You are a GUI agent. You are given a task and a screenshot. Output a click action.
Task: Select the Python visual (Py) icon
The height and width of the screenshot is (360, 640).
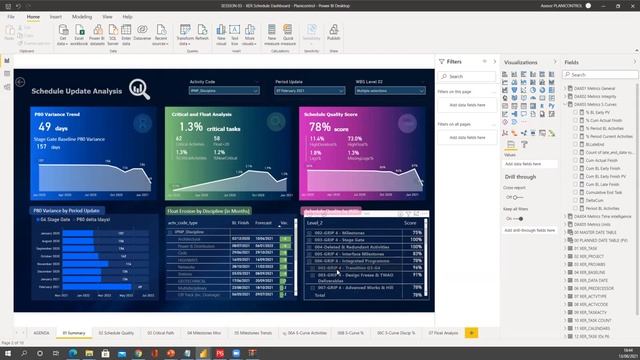click(551, 106)
